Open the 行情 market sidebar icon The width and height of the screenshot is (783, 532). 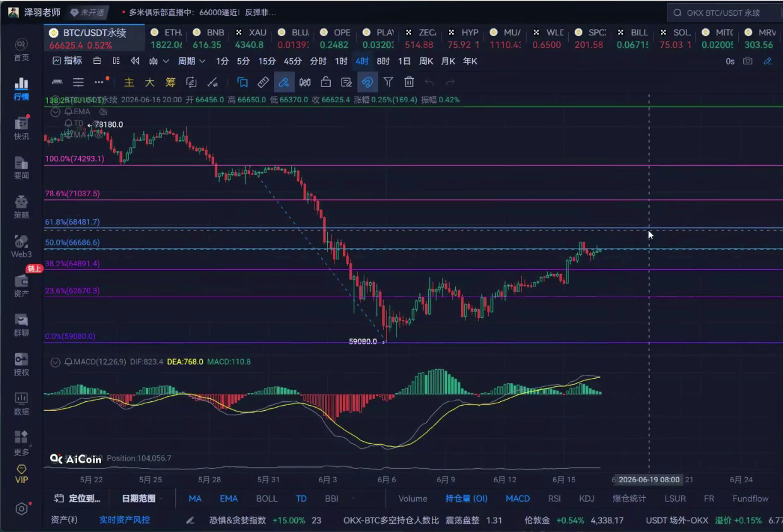point(21,89)
